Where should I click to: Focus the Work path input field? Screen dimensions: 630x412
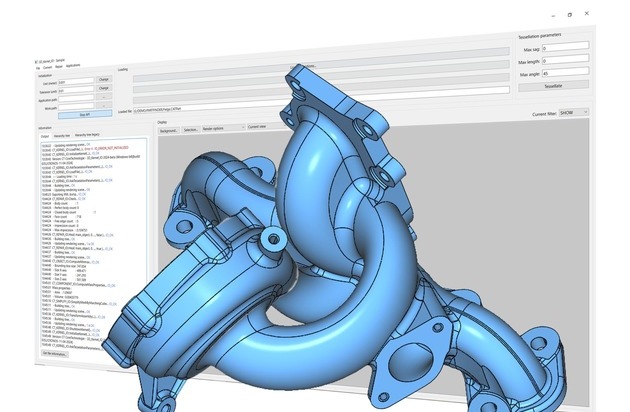click(x=76, y=107)
